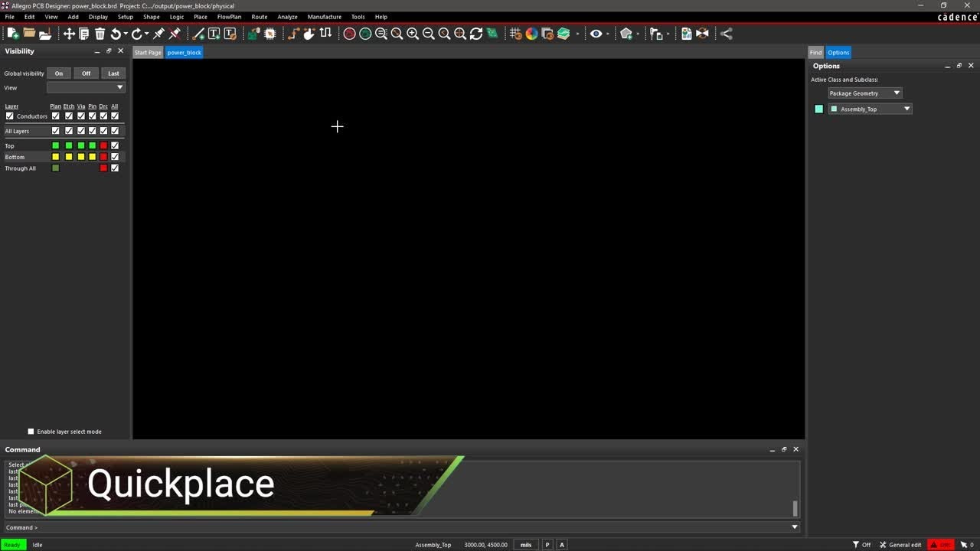The width and height of the screenshot is (980, 551).
Task: Click the Delete trash can icon
Action: 100,34
